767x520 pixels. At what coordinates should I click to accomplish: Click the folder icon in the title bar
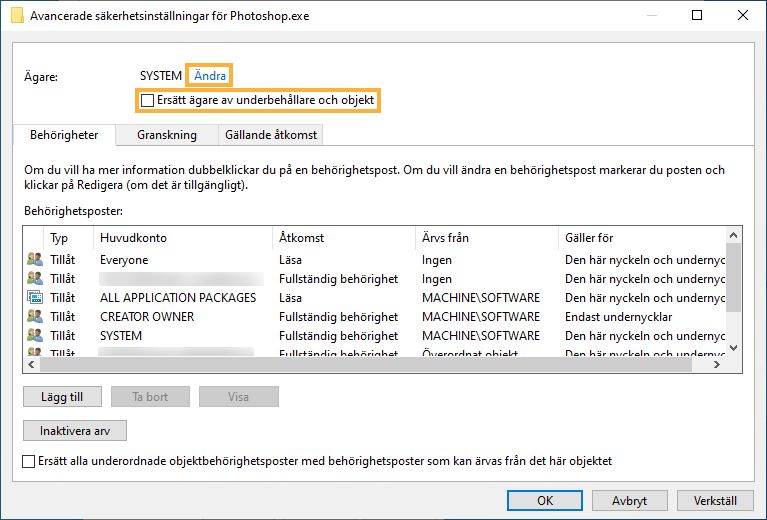[17, 15]
